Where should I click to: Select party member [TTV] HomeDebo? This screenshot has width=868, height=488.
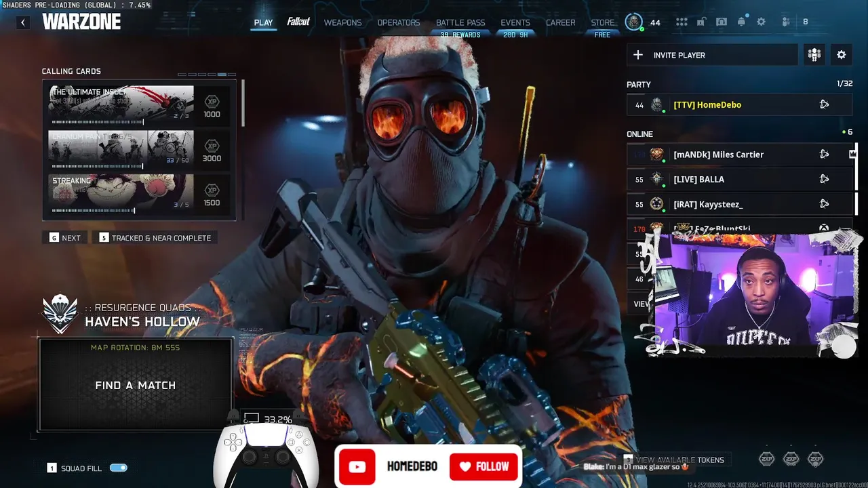(x=739, y=105)
